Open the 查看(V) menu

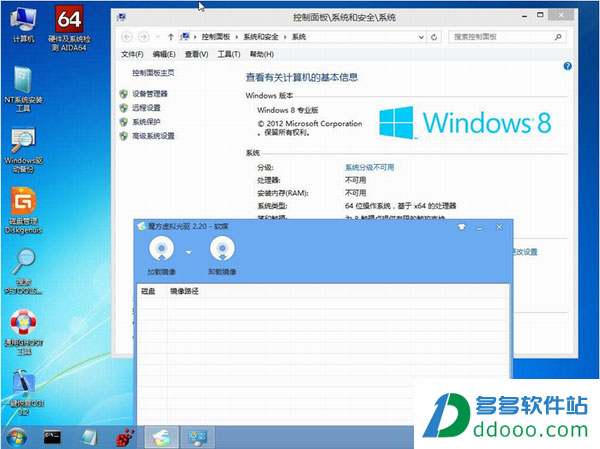point(196,54)
